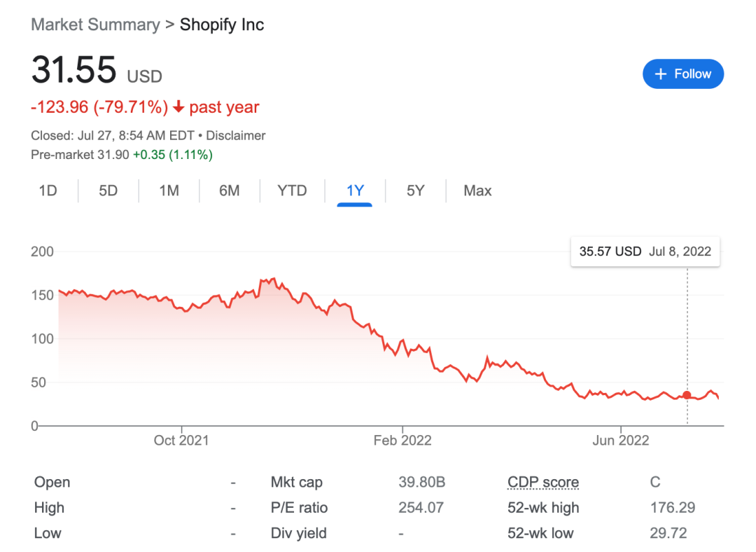This screenshot has height=552, width=756.
Task: Show the YTD chart range
Action: point(292,191)
